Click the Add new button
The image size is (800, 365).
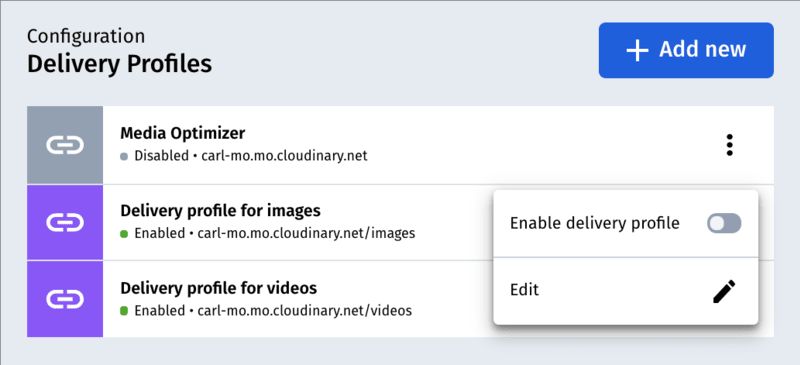click(x=686, y=50)
